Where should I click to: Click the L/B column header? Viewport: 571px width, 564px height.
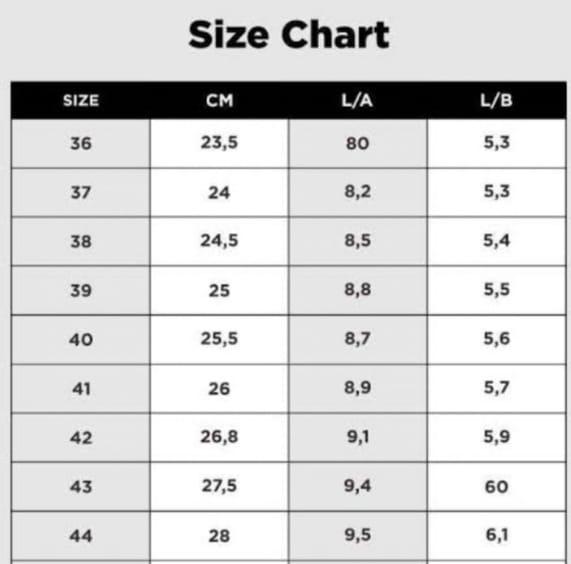pos(496,100)
